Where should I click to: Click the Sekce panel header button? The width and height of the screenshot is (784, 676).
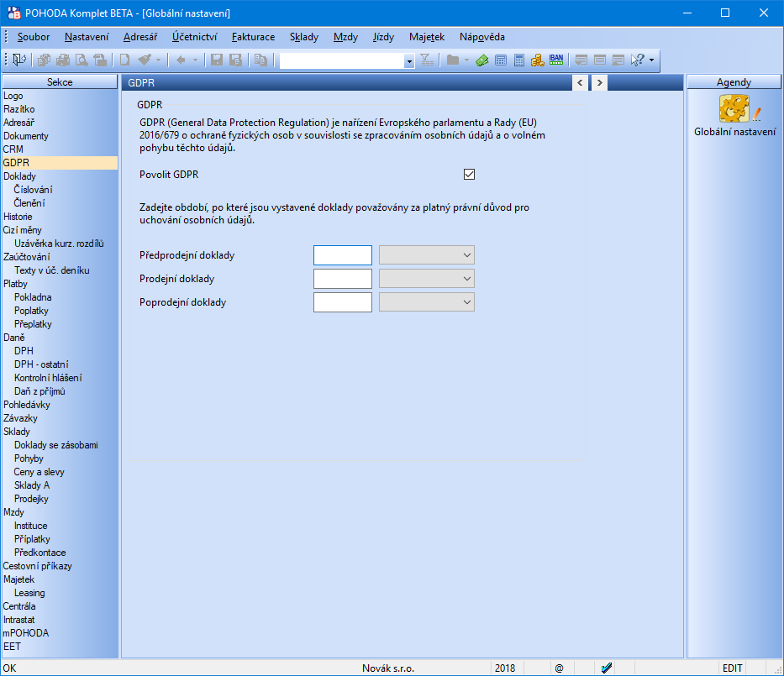(60, 82)
